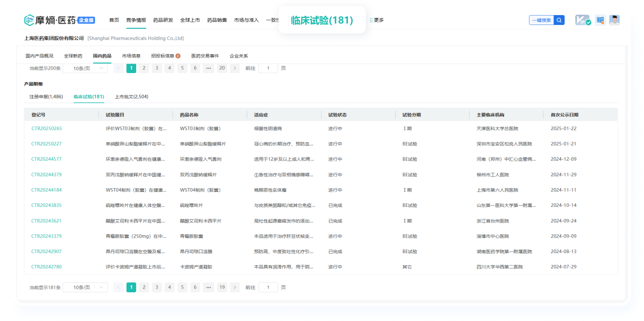Click drug name 硫唑嘌呤片
This screenshot has width=644, height=321.
point(191,206)
